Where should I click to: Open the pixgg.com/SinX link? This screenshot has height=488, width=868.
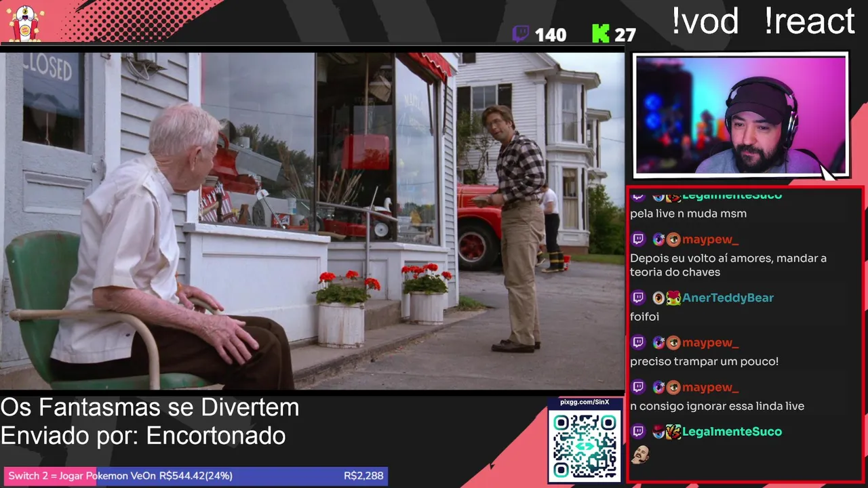click(585, 402)
